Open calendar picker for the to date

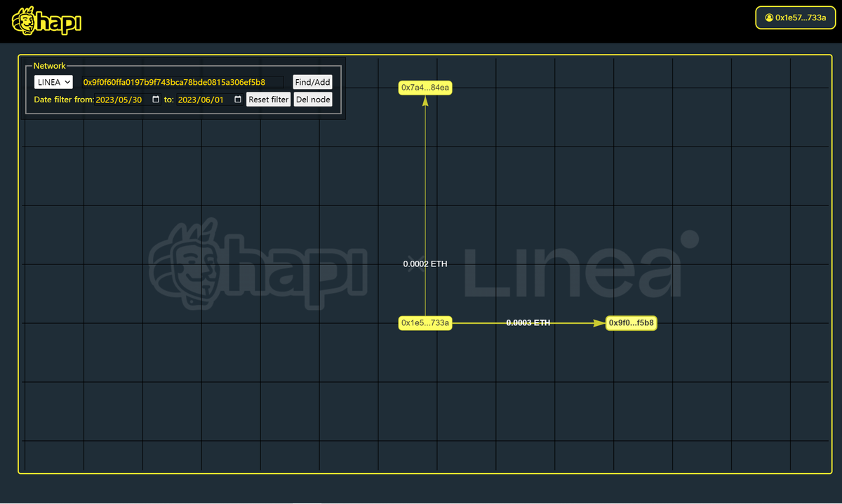[x=238, y=100]
